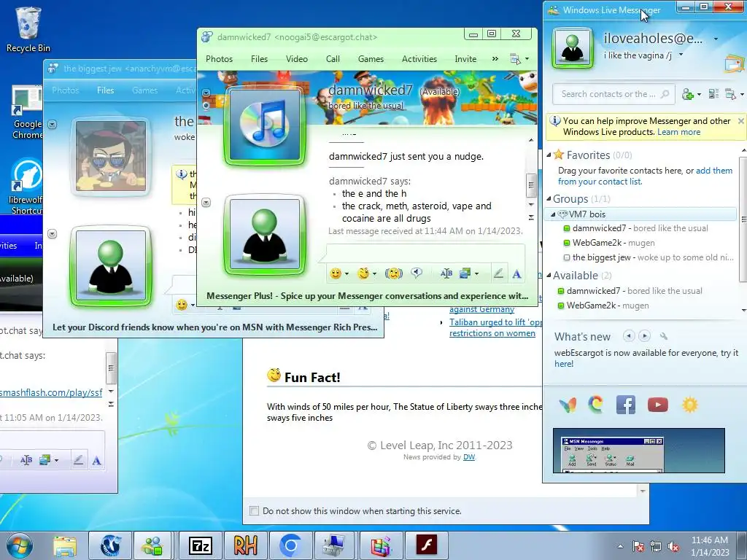Click the Facebook icon in Messenger bottom bar
This screenshot has width=747, height=560.
tap(626, 405)
